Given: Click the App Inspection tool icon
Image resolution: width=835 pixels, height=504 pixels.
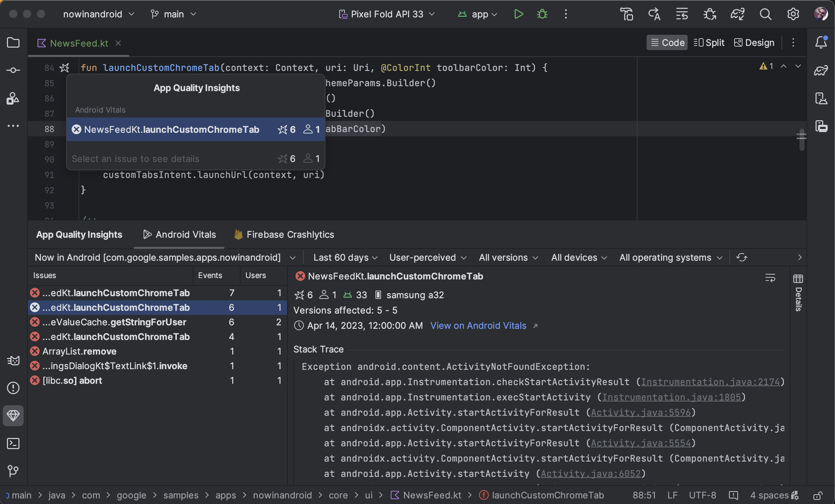Looking at the screenshot, I should 13,416.
